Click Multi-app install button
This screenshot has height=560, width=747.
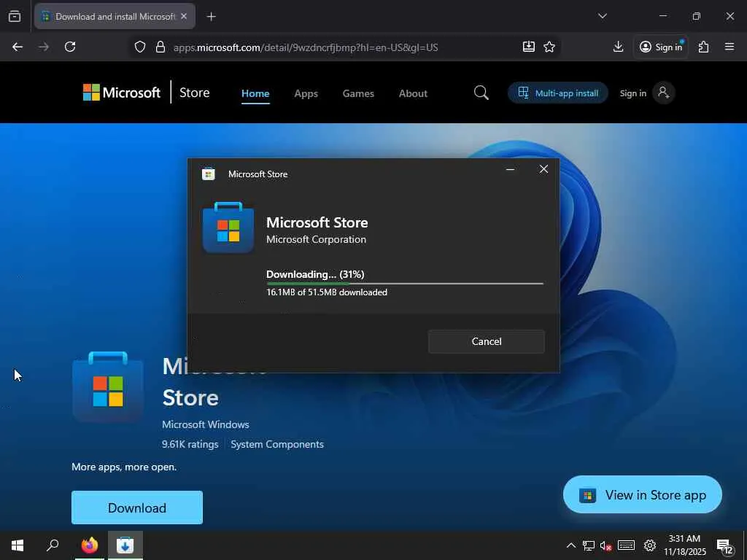point(558,93)
